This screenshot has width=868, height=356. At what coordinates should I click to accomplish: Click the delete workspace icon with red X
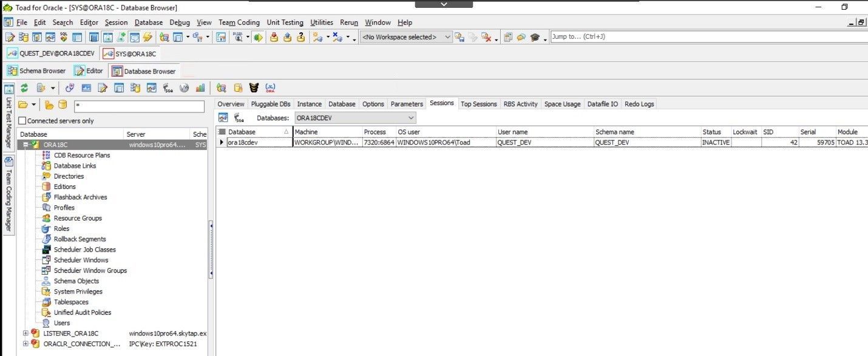[x=486, y=37]
